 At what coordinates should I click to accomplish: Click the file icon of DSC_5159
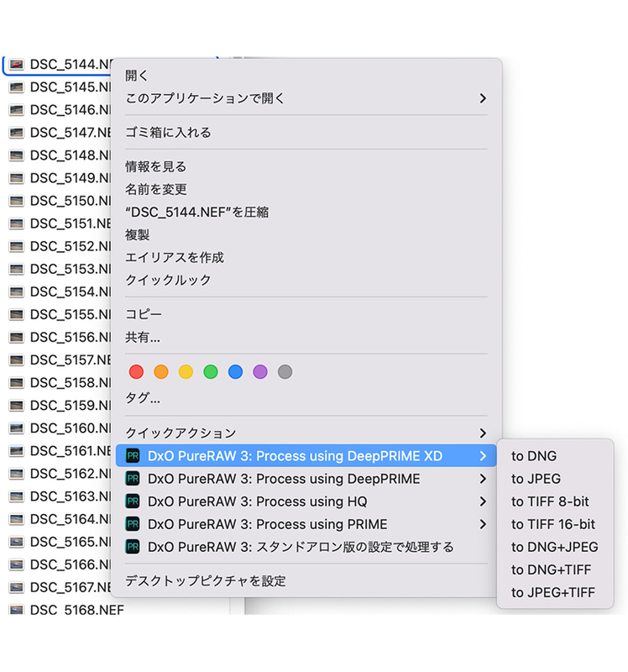pyautogui.click(x=17, y=406)
